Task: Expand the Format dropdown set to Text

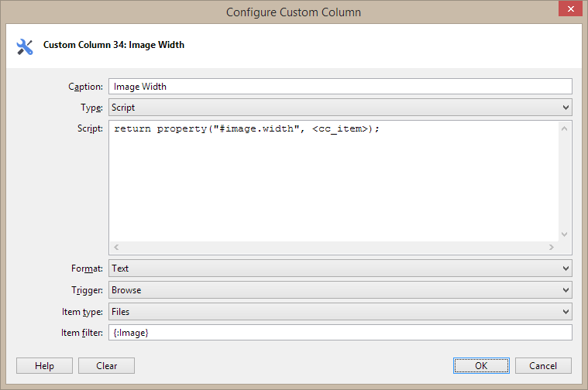Action: tap(339, 269)
